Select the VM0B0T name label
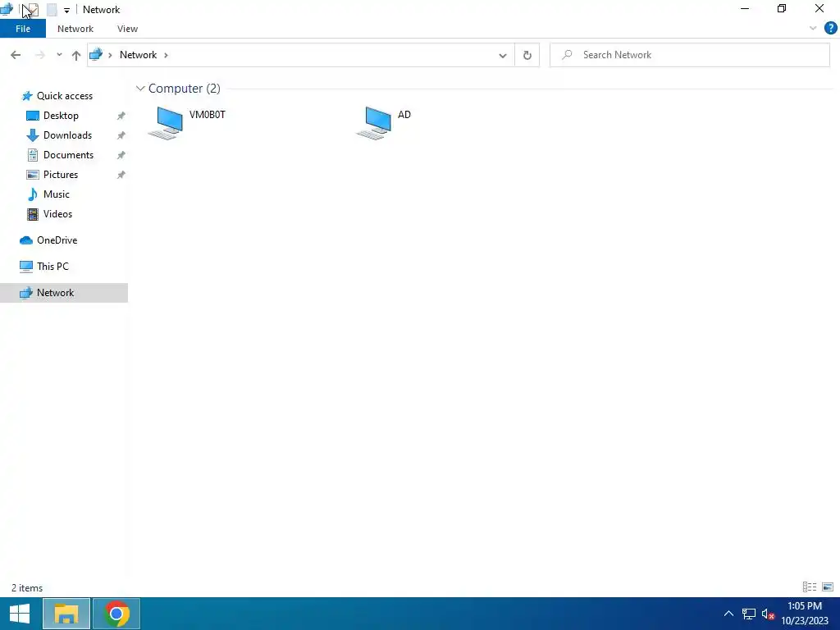The width and height of the screenshot is (840, 630). 208,115
